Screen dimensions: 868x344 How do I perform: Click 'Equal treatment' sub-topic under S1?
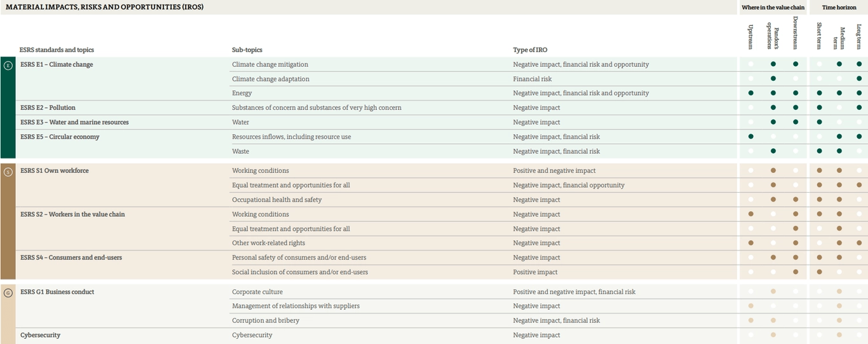coord(291,185)
